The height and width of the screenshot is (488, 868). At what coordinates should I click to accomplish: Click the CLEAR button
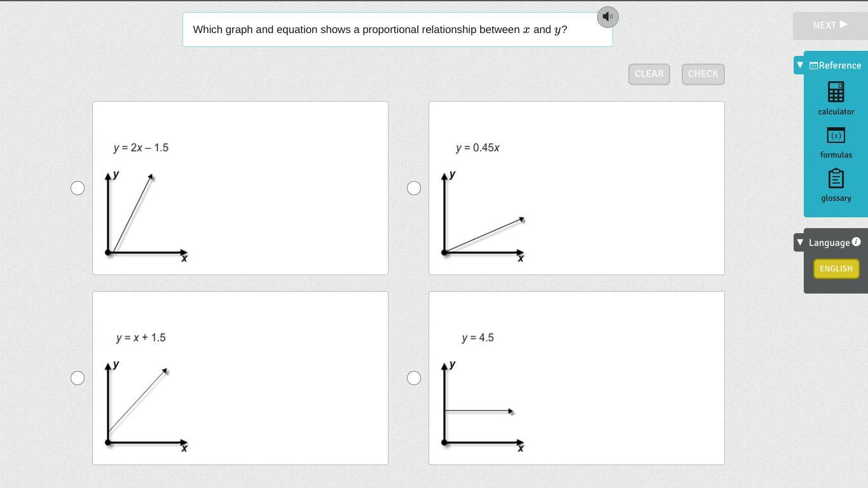pos(649,74)
